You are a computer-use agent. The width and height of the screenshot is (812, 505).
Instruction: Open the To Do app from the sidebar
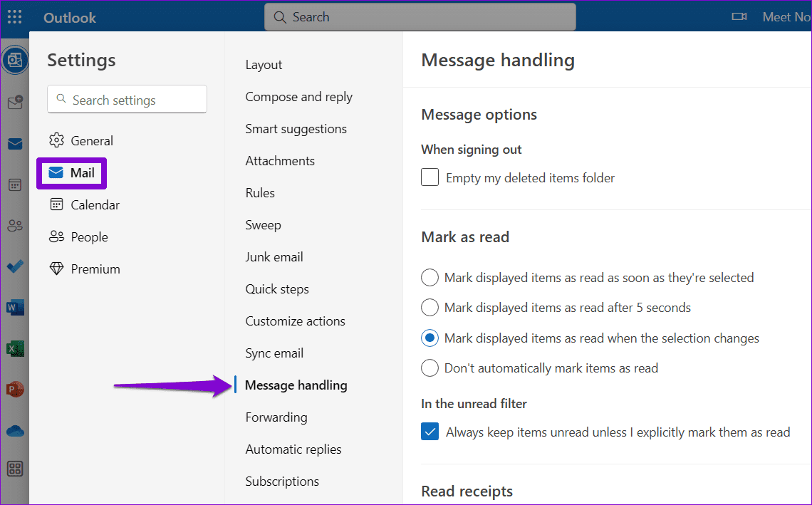pos(15,266)
